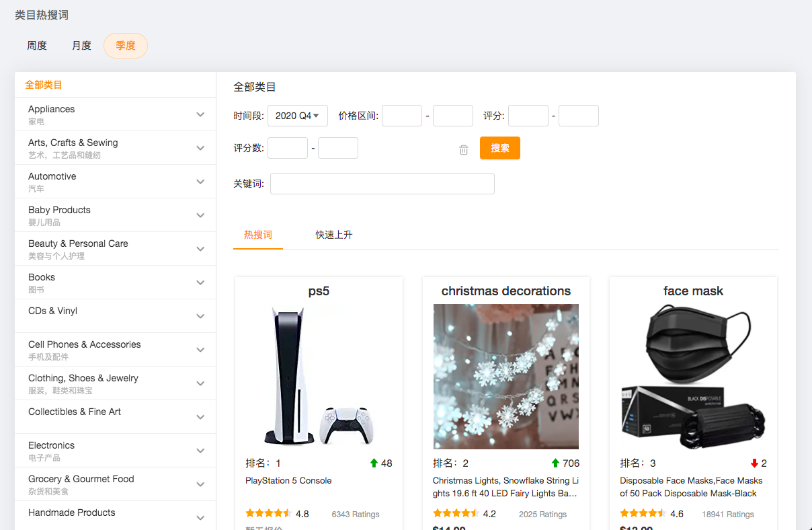Click the 全部类目 link in sidebar

pyautogui.click(x=44, y=85)
